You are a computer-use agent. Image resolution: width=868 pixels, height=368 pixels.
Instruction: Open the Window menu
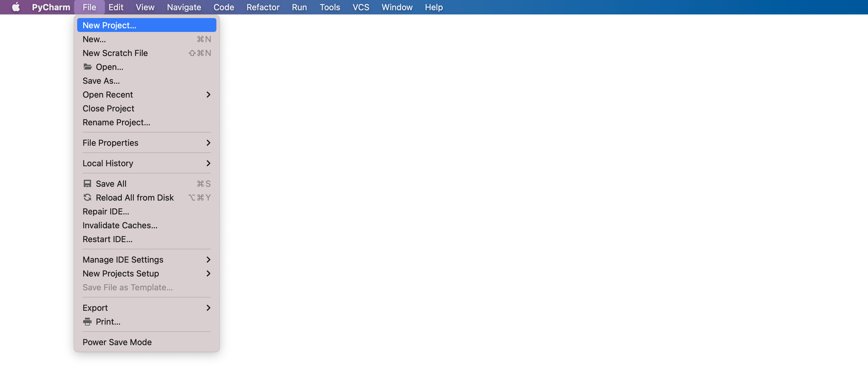coord(397,7)
